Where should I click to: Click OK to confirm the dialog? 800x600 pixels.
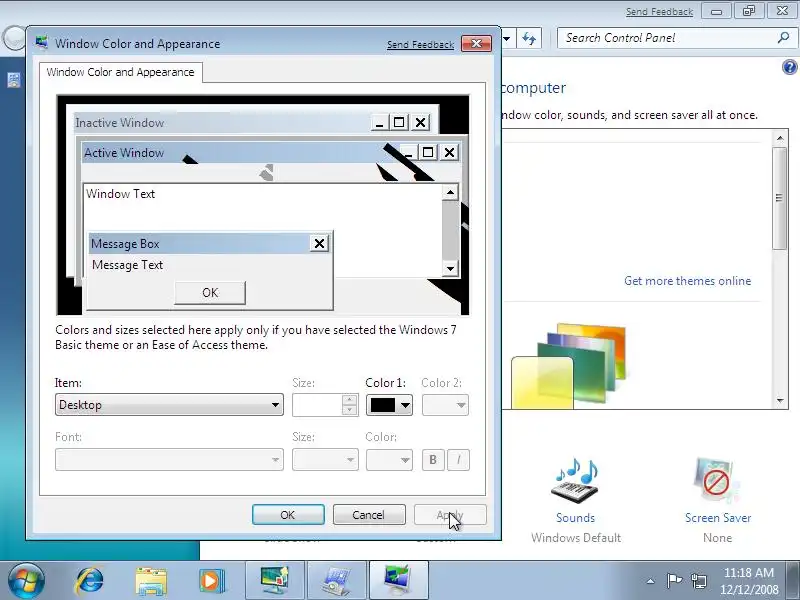click(288, 514)
